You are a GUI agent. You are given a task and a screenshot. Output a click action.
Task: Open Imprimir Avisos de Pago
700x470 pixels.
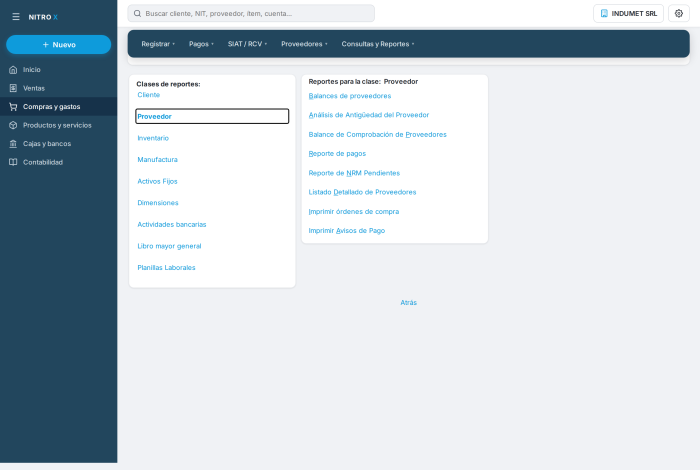(347, 231)
